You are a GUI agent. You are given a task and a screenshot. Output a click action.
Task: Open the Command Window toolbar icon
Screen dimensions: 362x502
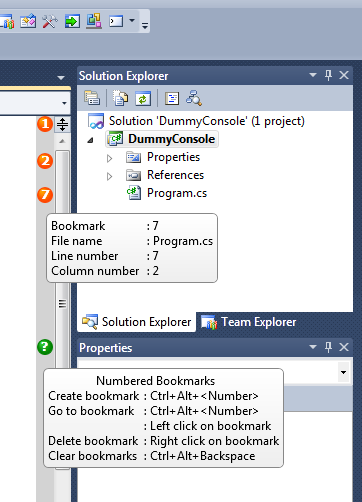coord(116,21)
